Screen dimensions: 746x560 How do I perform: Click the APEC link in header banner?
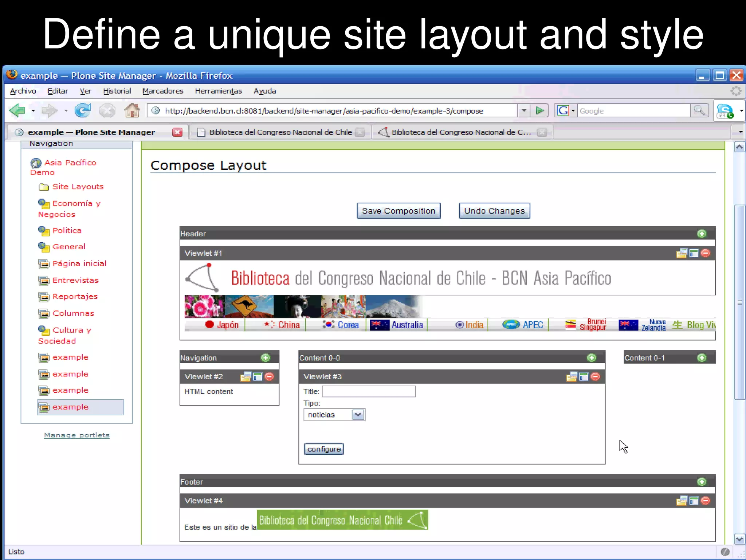[533, 325]
